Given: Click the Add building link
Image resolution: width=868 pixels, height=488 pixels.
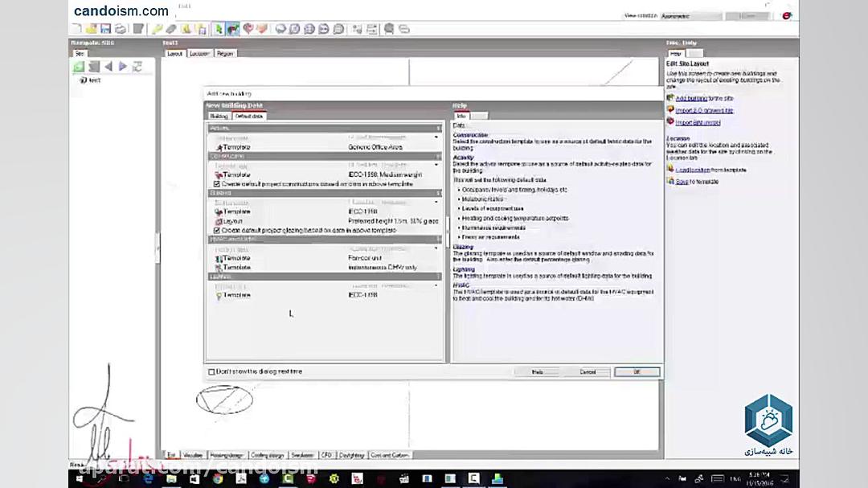Looking at the screenshot, I should (691, 98).
